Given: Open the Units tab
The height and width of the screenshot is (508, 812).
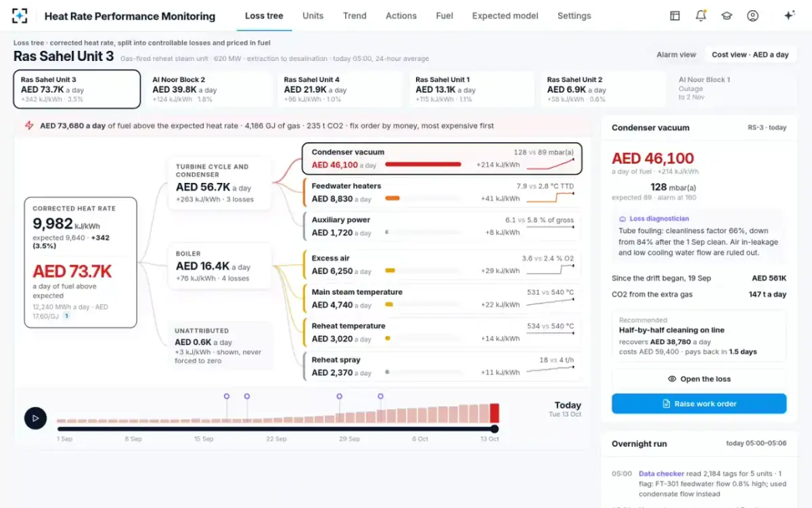Looking at the screenshot, I should click(313, 16).
